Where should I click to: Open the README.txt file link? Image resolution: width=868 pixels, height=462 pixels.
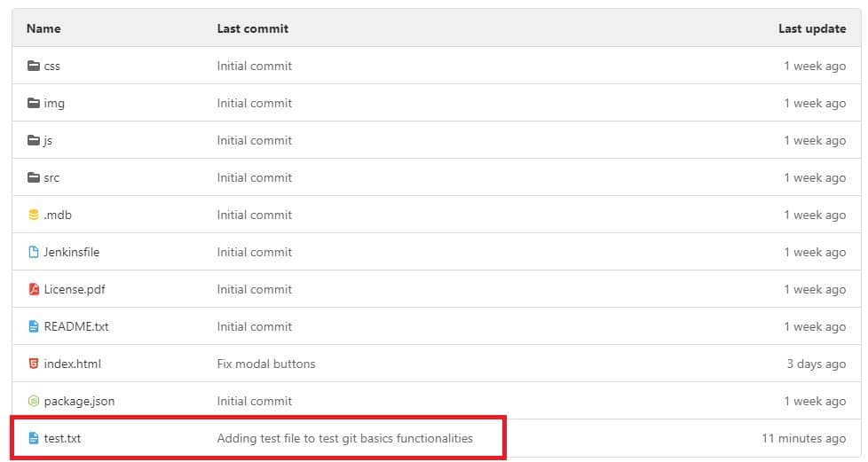click(x=76, y=326)
